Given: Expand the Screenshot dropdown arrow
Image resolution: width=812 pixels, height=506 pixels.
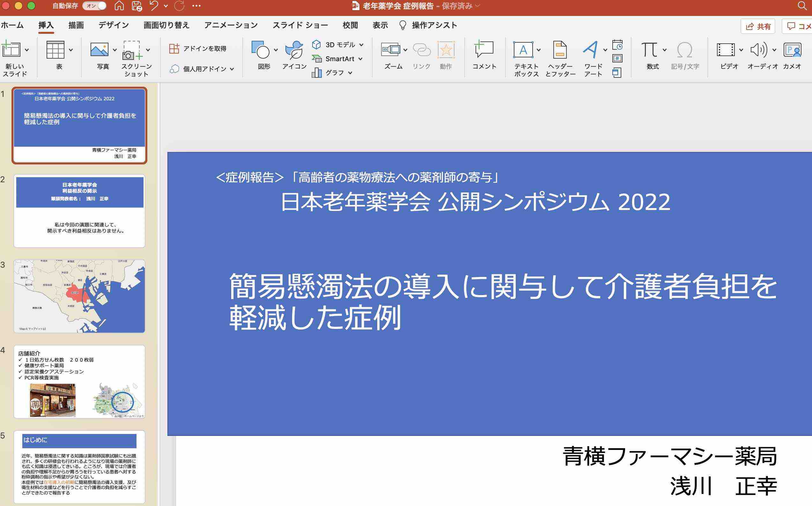Looking at the screenshot, I should (x=148, y=50).
